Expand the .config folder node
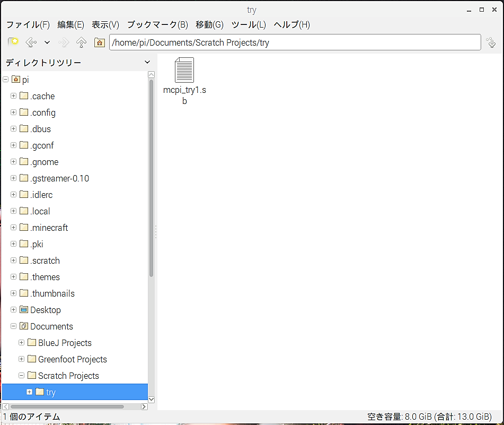Screen dimensions: 504x425 coord(13,112)
